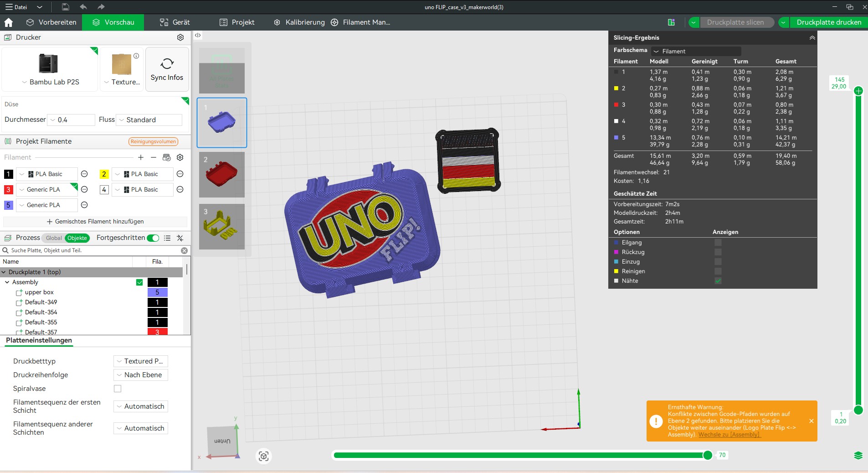Clear the object search field
This screenshot has width=868, height=473.
(x=184, y=250)
